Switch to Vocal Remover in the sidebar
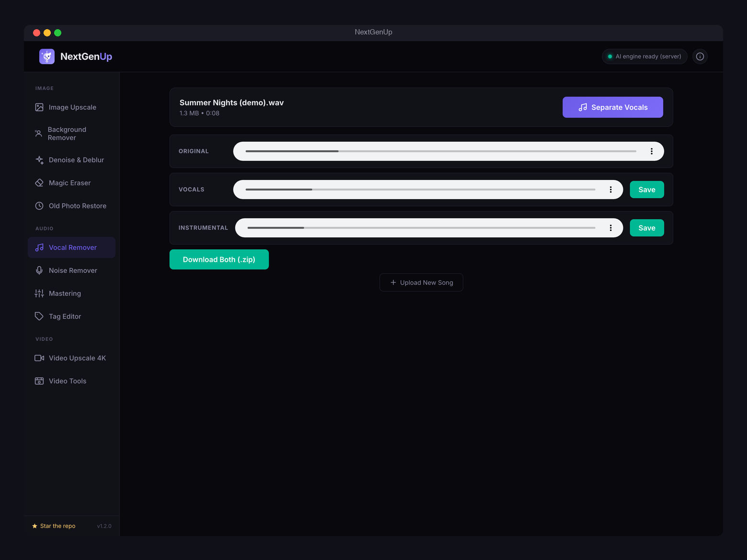Viewport: 747px width, 560px height. [x=71, y=247]
